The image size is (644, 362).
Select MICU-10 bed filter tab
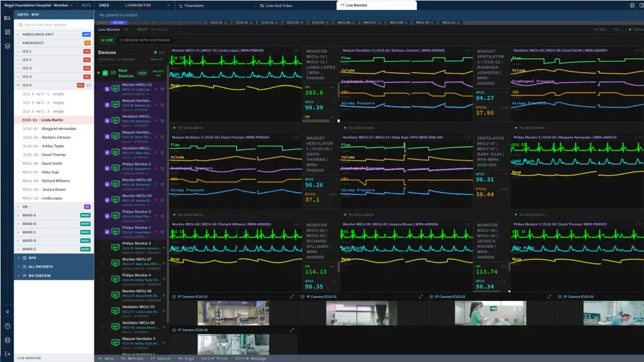pos(450,23)
